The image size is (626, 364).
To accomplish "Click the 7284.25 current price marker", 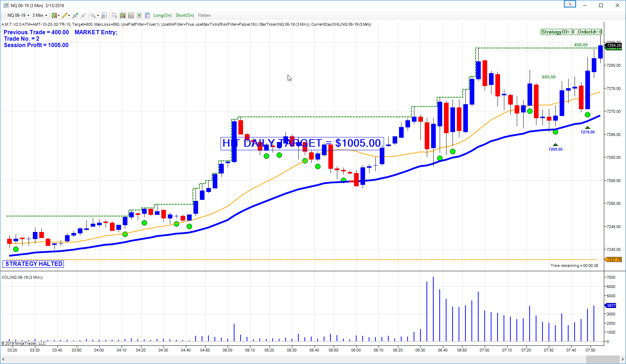I will coord(614,45).
